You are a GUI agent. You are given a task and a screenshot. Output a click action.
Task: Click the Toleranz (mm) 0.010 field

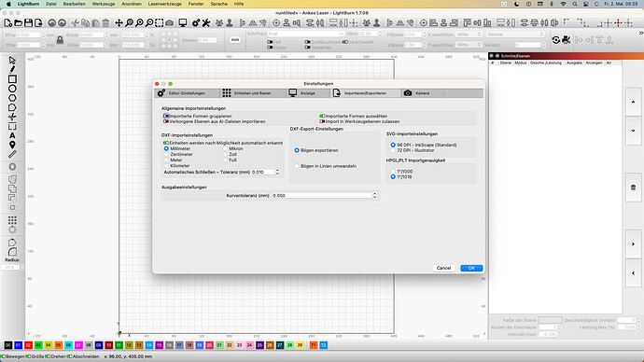pos(263,172)
